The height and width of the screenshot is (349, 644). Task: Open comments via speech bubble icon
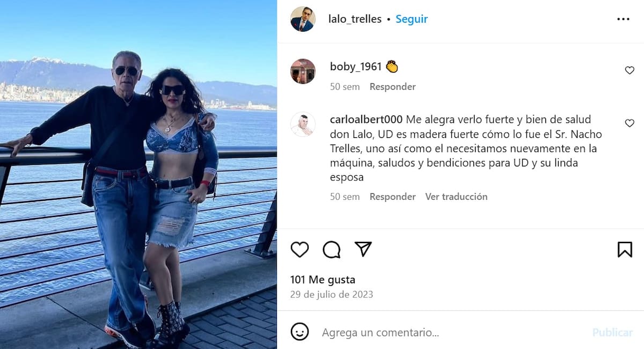[332, 249]
